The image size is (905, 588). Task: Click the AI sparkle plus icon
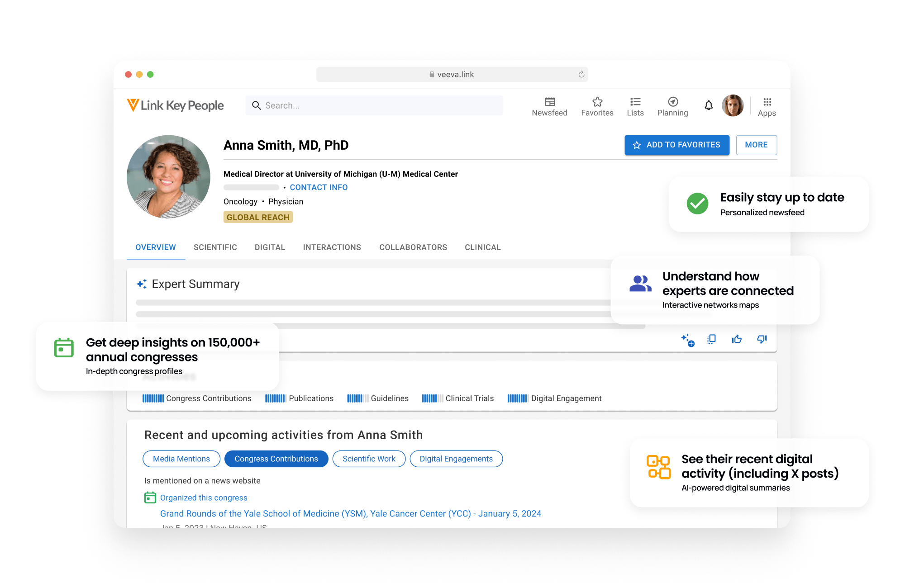687,340
